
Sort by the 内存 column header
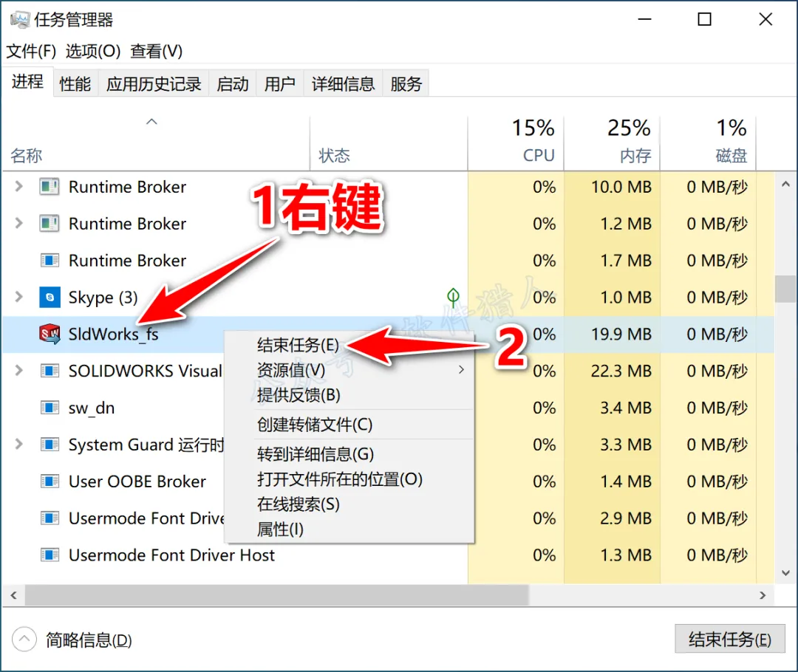(612, 144)
